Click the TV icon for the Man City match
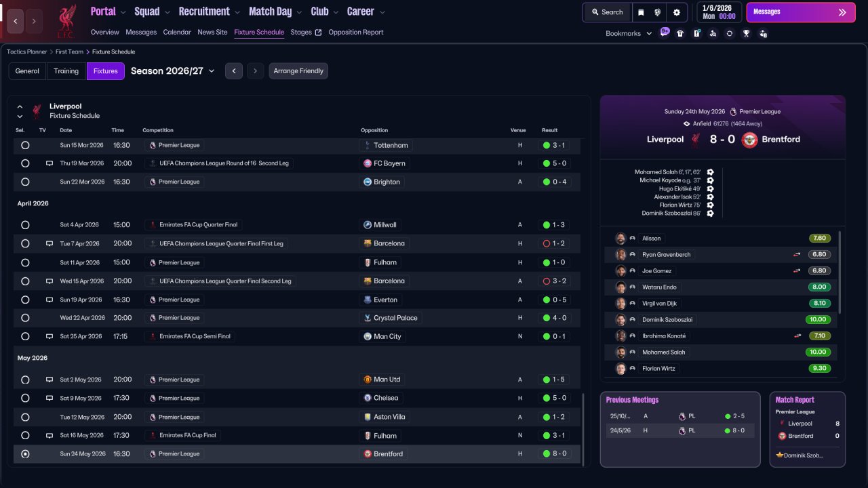 (50, 336)
